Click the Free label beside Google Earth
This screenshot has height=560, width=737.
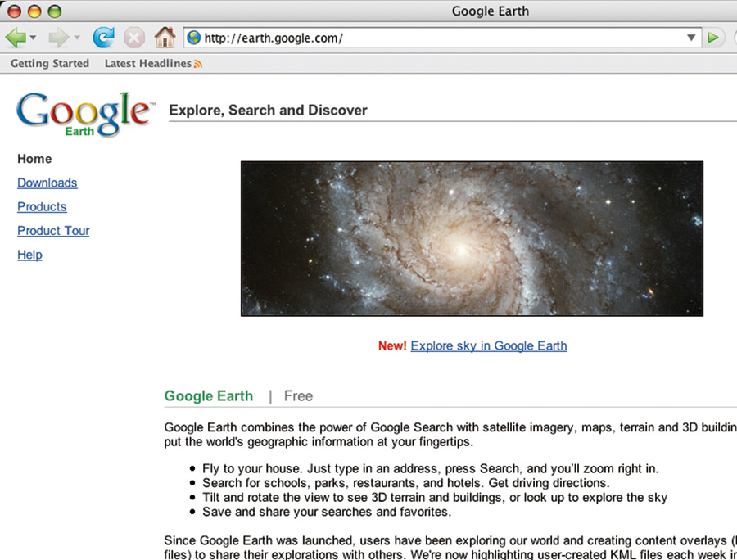tap(298, 396)
